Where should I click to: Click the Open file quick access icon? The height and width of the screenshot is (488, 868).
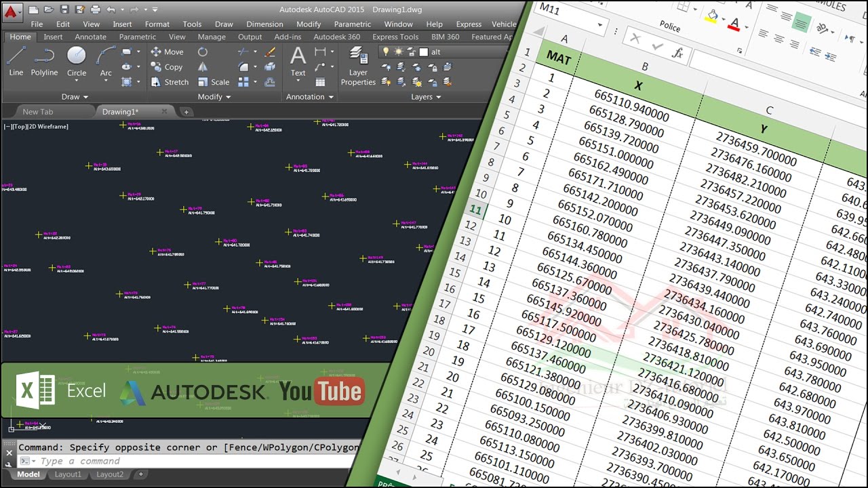tap(49, 9)
